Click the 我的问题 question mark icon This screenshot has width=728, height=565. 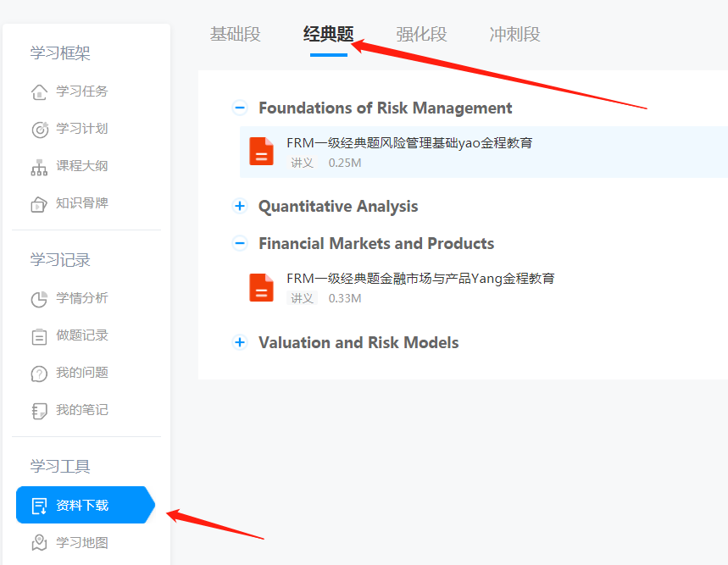point(39,374)
